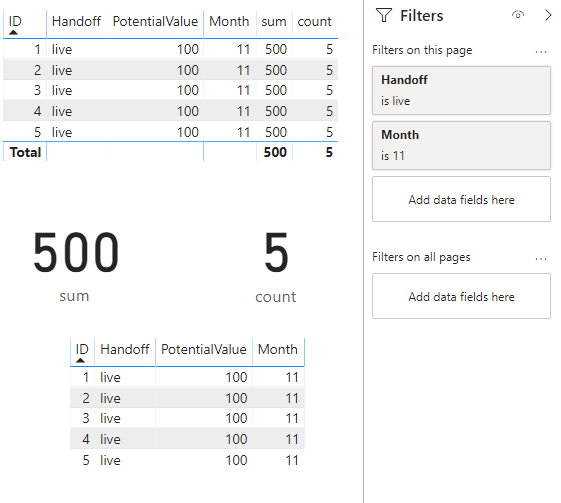
Task: Click PotentialValue 100 in row 4 of bottom table
Action: [x=236, y=439]
